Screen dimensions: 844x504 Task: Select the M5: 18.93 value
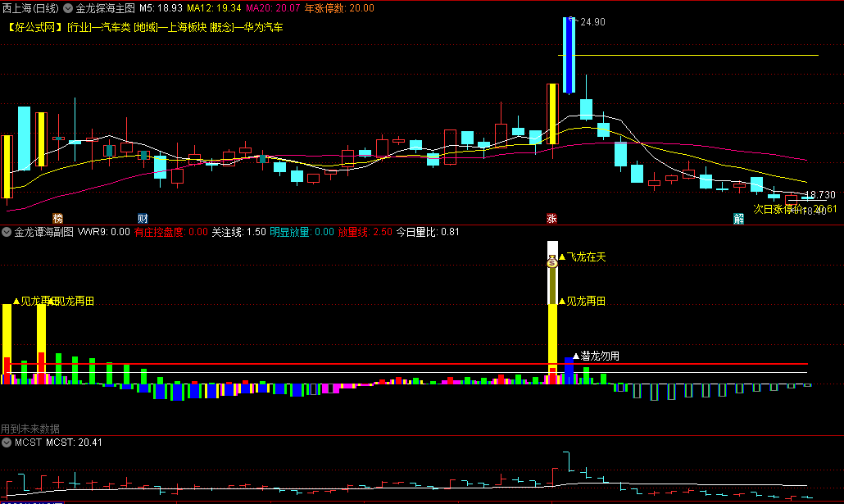[161, 9]
